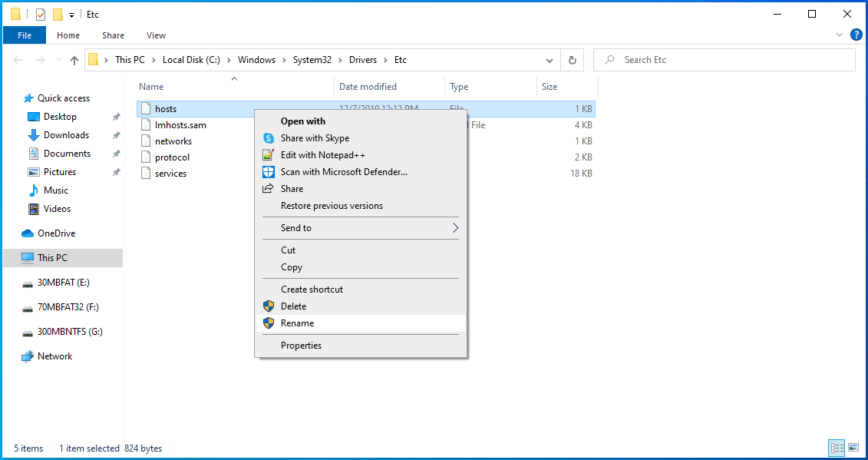Select Properties in the context menu
The width and height of the screenshot is (868, 460).
(x=301, y=346)
